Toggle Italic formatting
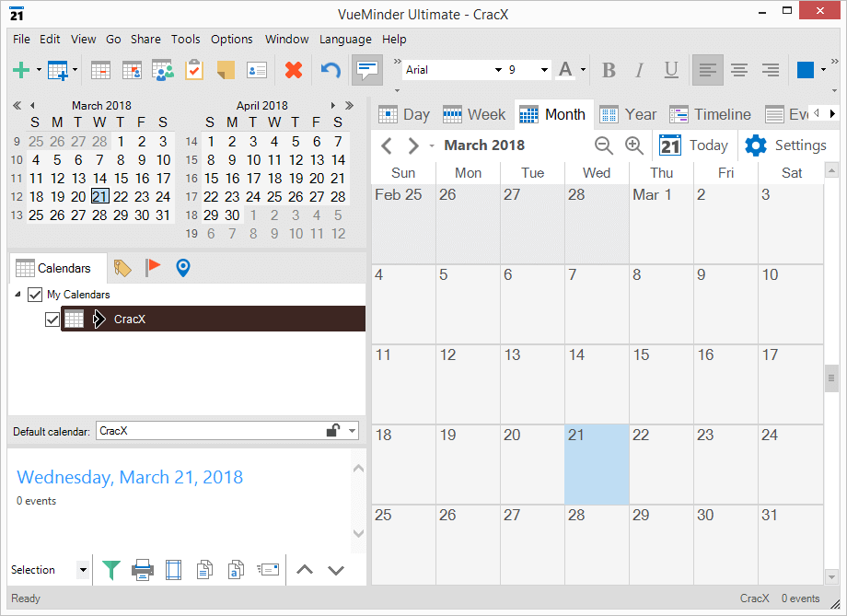Viewport: 847px width, 616px height. (x=640, y=70)
